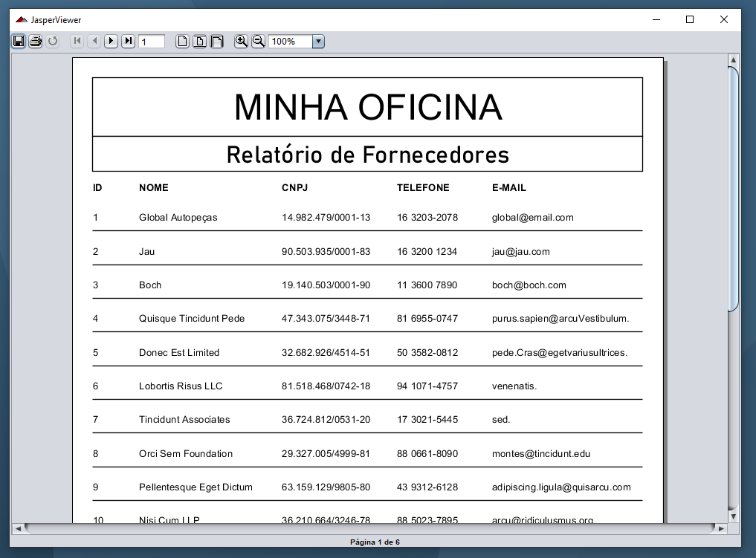This screenshot has width=756, height=558.
Task: Save the report with the floppy disk icon
Action: click(x=19, y=42)
